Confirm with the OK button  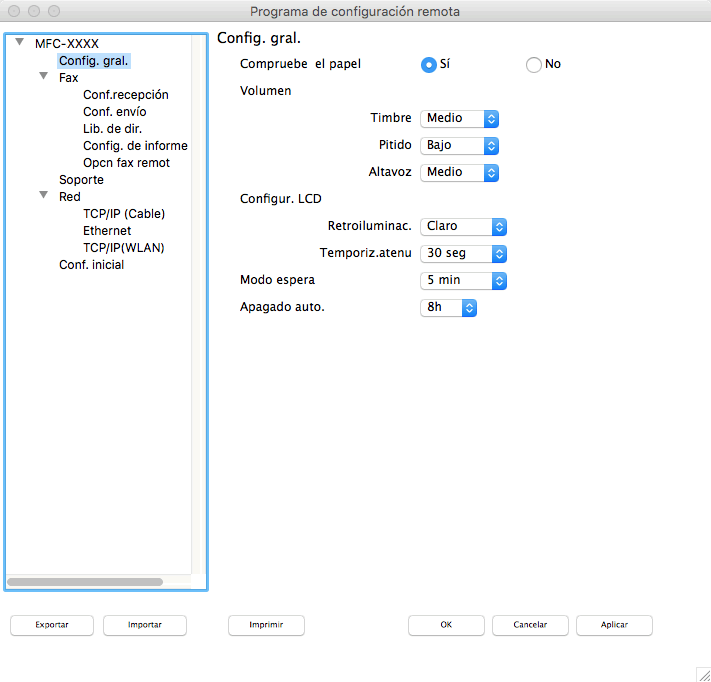tap(446, 625)
